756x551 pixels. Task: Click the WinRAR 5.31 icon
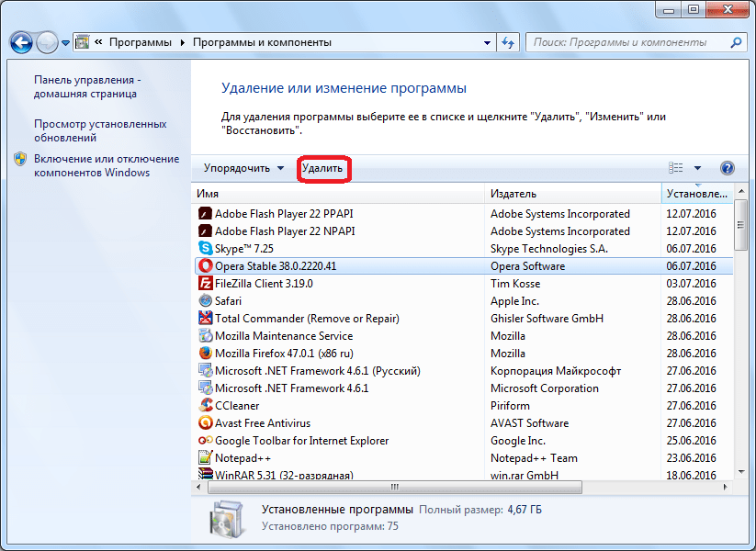pyautogui.click(x=206, y=473)
